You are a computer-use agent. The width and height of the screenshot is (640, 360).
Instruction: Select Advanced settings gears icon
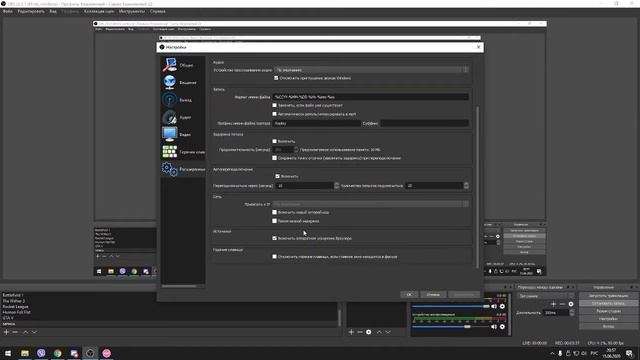pyautogui.click(x=169, y=169)
